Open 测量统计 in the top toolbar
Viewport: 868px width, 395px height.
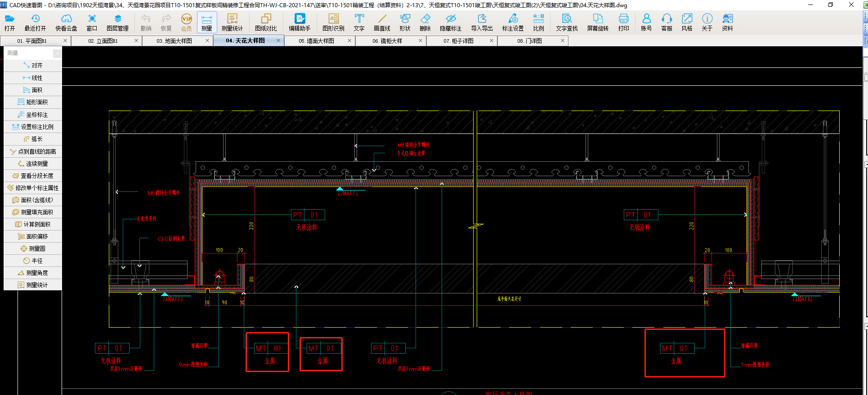coord(232,22)
